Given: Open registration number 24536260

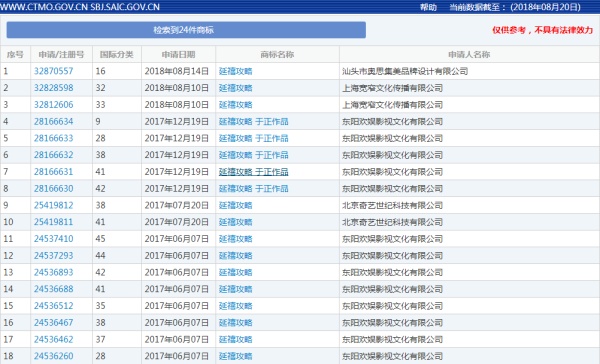Looking at the screenshot, I should 53,356.
